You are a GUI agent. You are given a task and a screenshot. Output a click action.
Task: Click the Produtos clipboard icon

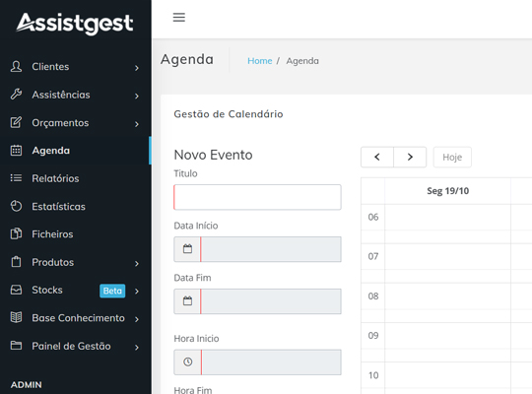pos(16,262)
